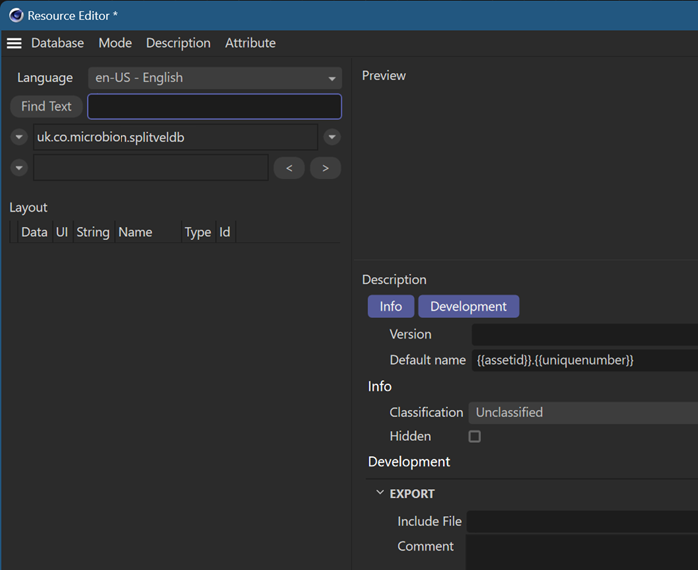The image size is (698, 570).
Task: Click round arrow right of database field
Action: 332,137
